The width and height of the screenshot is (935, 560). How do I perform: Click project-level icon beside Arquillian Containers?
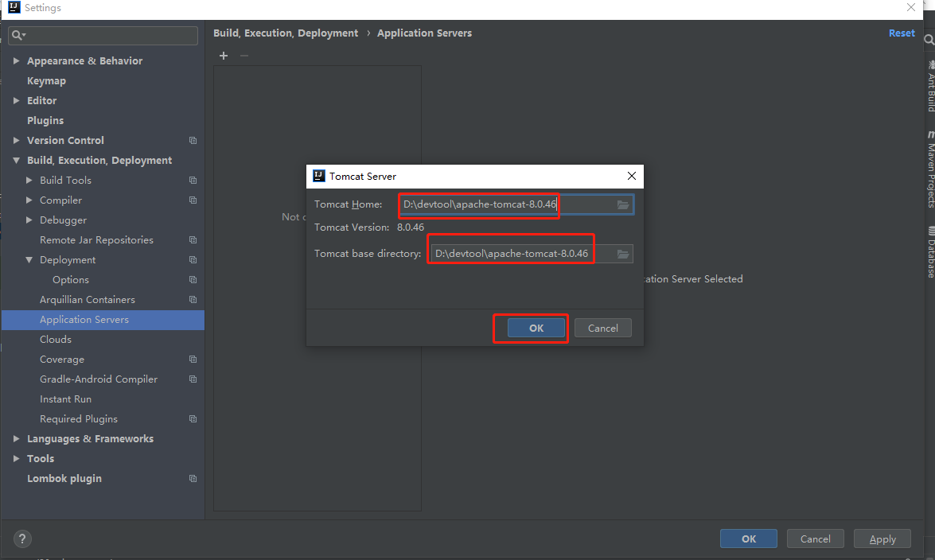193,299
